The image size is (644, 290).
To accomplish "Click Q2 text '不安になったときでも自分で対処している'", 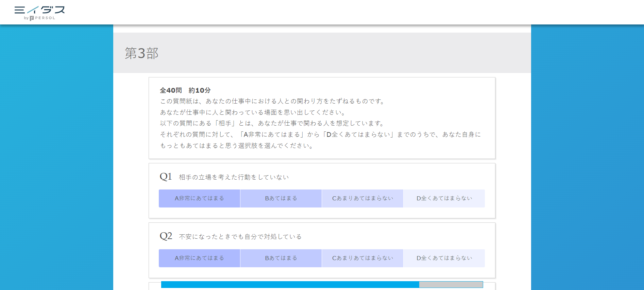I will (x=240, y=237).
